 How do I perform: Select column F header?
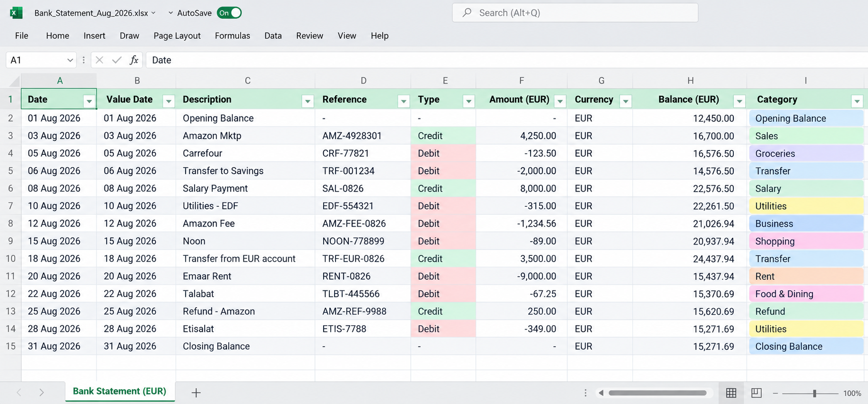tap(522, 81)
